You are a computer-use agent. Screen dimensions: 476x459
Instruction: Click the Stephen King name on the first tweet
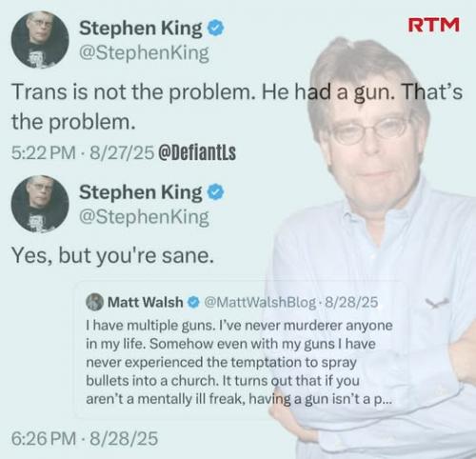[x=141, y=29]
